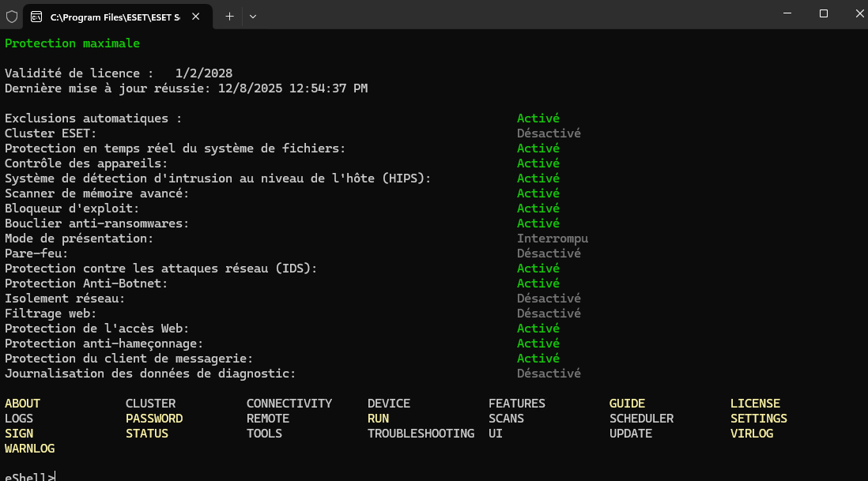Click the Interrompu status for Mode de présentation

tap(552, 239)
